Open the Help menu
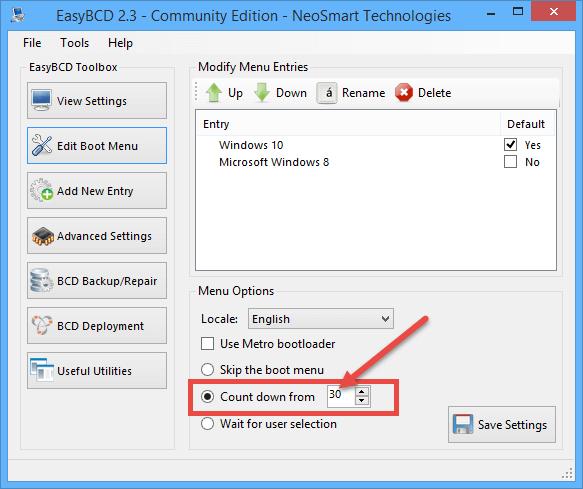Viewport: 583px width, 489px height. 120,43
